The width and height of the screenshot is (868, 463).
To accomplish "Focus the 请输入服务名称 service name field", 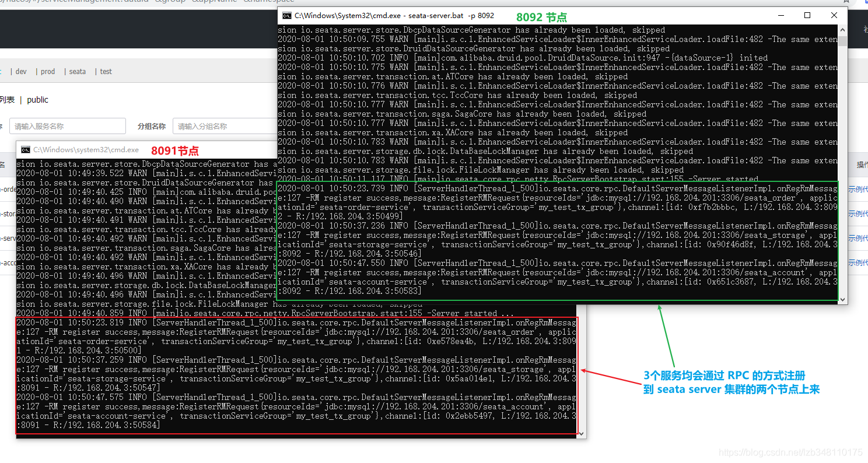I will (67, 126).
